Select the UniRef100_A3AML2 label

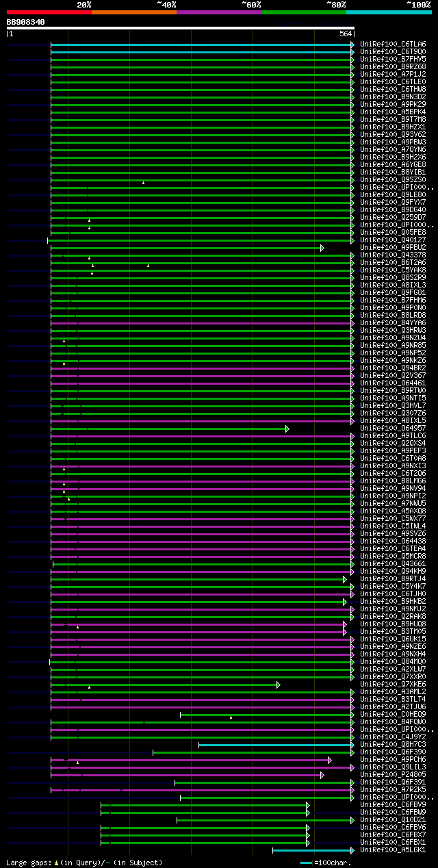pyautogui.click(x=393, y=691)
